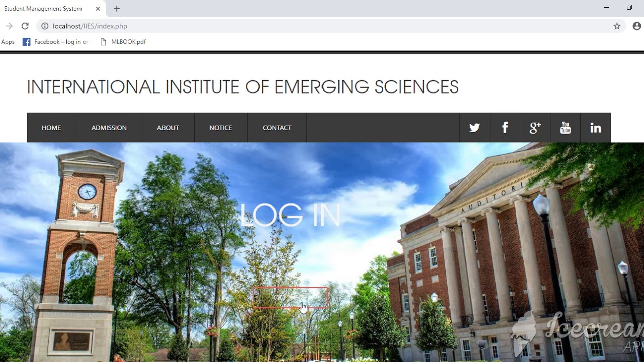This screenshot has width=644, height=362.
Task: Open the LinkedIn social icon
Action: (x=596, y=128)
